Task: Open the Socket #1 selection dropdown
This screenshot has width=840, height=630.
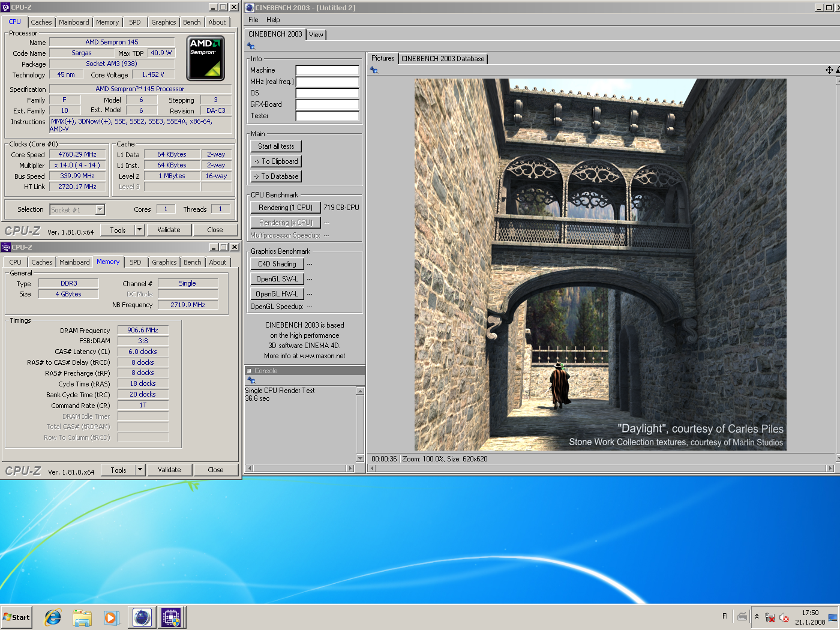Action: pos(100,209)
